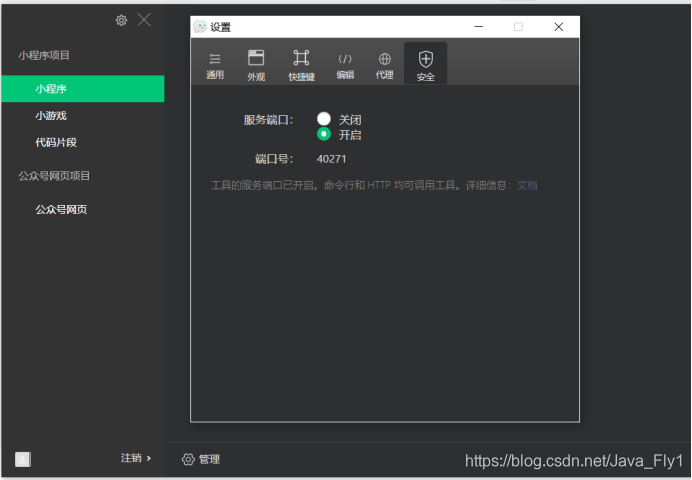Open the 通用 general settings tab
Image resolution: width=692 pixels, height=480 pixels.
click(215, 65)
